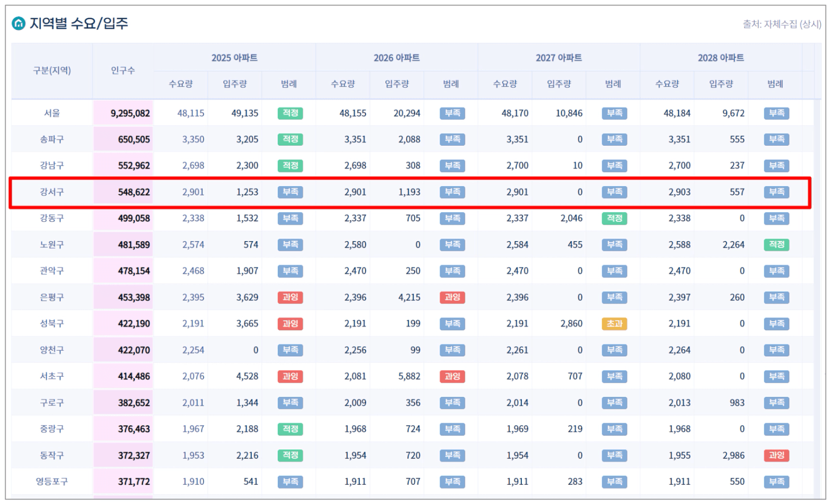Click 은평구's 2026 과잉 badge
The image size is (831, 504).
click(452, 297)
